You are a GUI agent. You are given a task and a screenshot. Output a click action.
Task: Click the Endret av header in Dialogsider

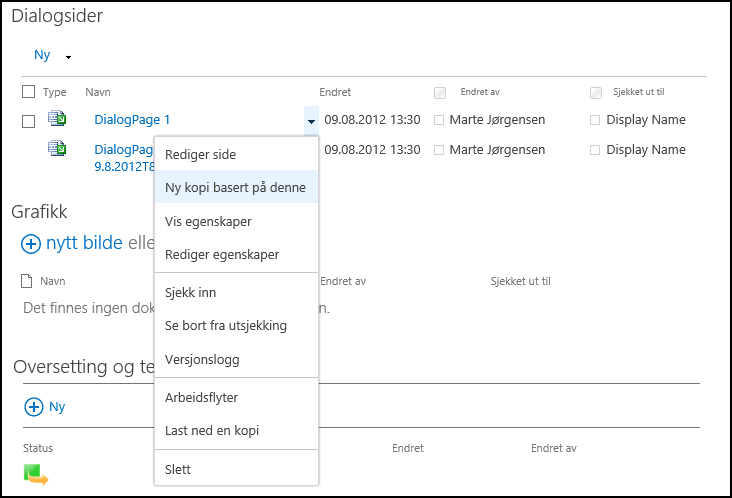pyautogui.click(x=480, y=92)
